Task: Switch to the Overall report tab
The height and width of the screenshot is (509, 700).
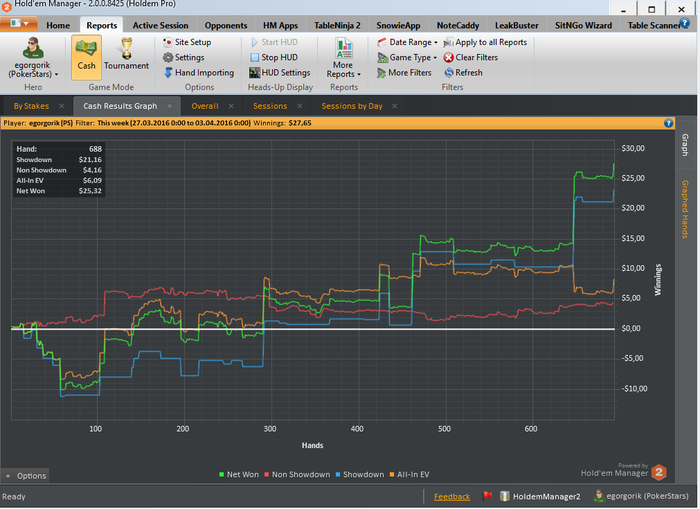Action: tap(205, 106)
